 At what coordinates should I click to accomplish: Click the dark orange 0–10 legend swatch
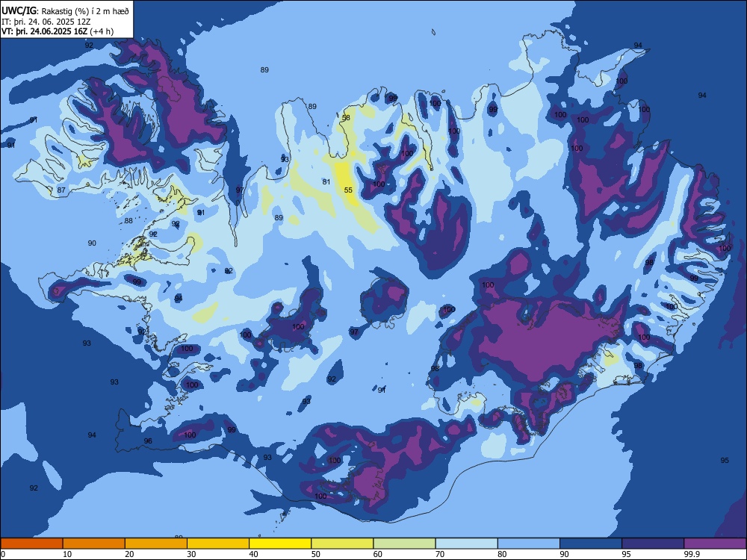pos(31,544)
